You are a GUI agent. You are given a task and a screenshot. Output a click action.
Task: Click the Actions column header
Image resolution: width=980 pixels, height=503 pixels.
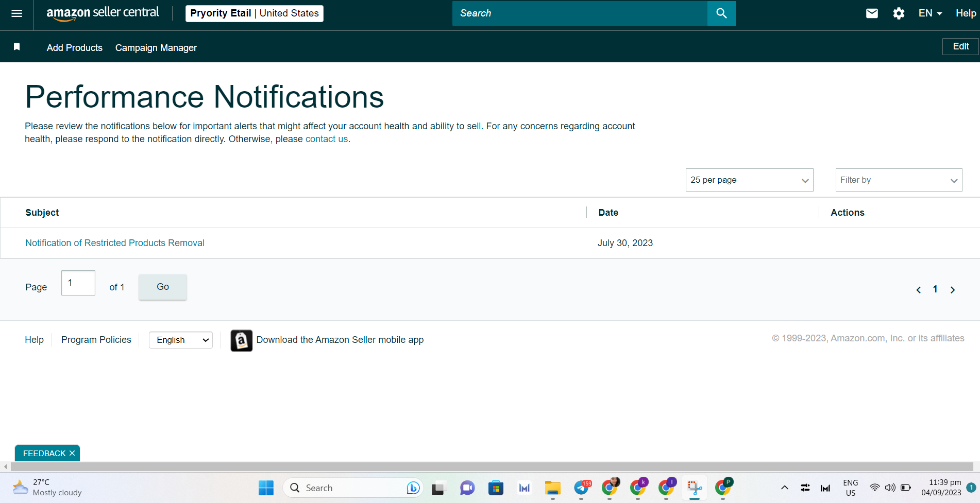click(x=847, y=213)
